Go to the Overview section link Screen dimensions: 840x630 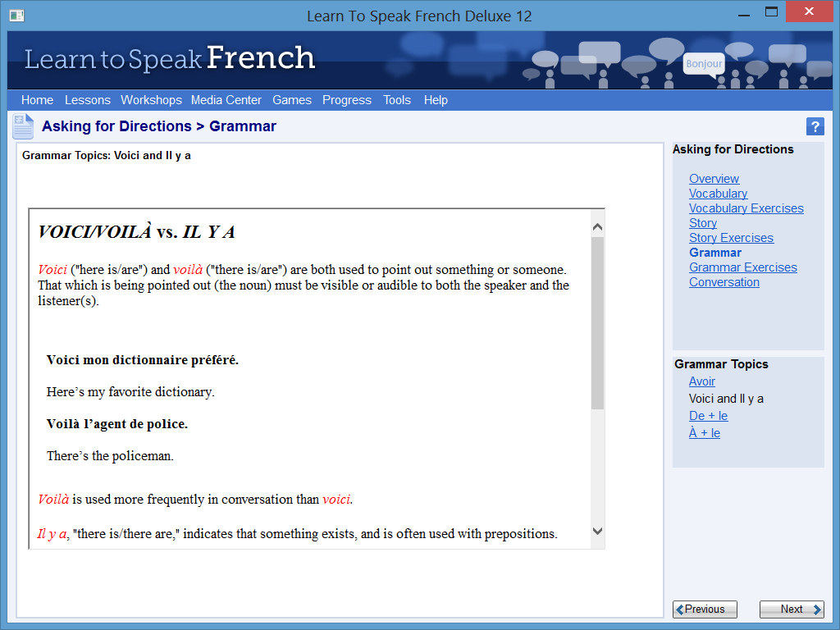click(714, 179)
